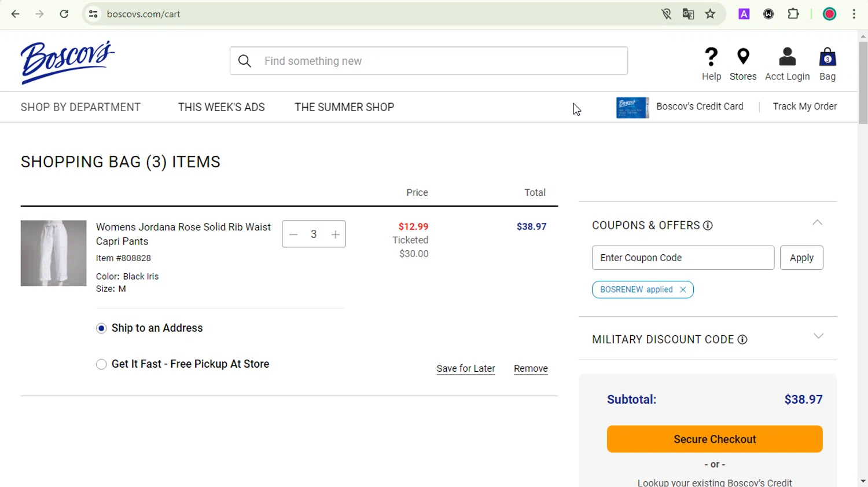Image resolution: width=868 pixels, height=487 pixels.
Task: Focus the Find something new search box
Action: pos(429,61)
